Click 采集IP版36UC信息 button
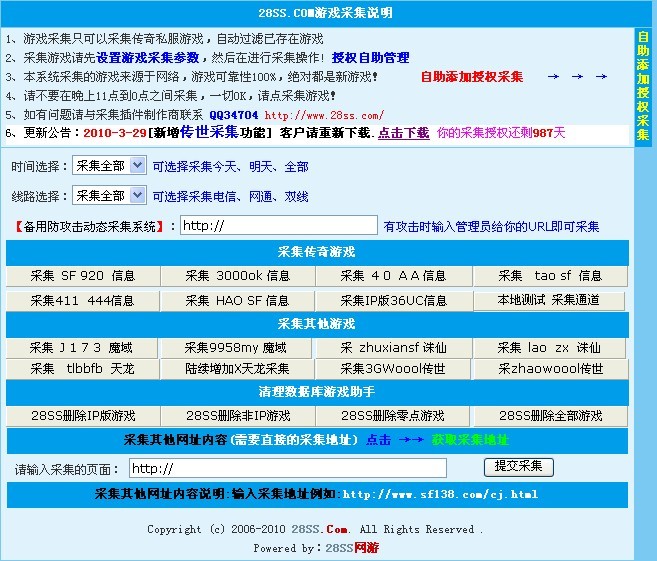657x561 pixels. (393, 301)
